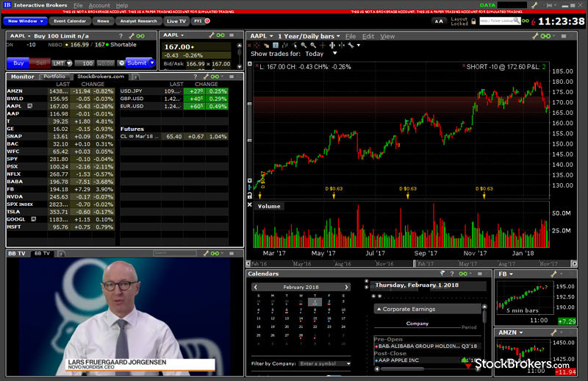This screenshot has height=381, width=588.
Task: Click green link chain in AAPL order panel
Action: pos(140,36)
